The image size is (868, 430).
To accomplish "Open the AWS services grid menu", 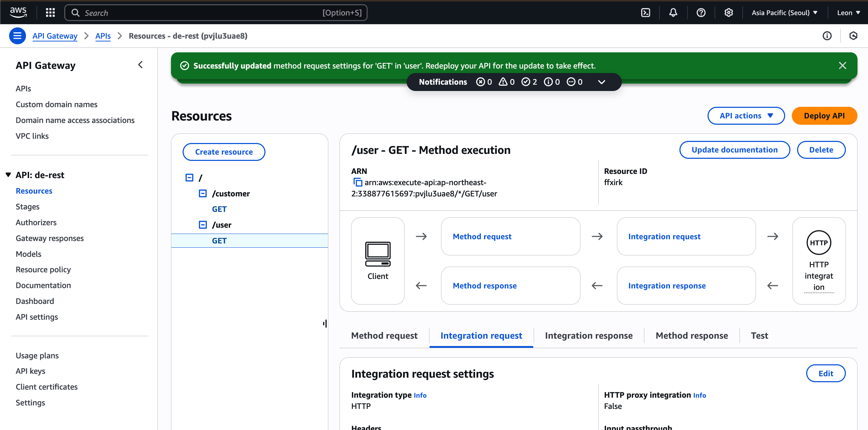I will coord(50,13).
